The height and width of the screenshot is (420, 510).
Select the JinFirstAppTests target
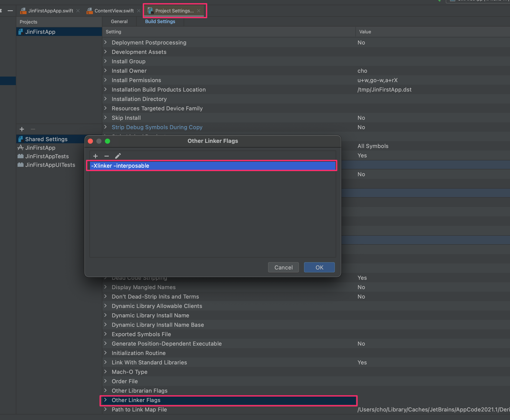pos(47,156)
